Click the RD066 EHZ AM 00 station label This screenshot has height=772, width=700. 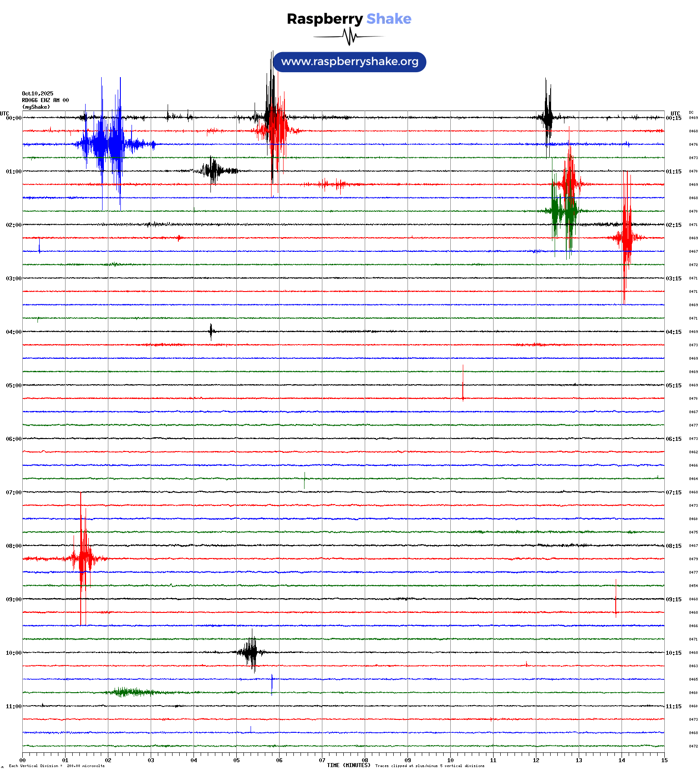click(45, 100)
